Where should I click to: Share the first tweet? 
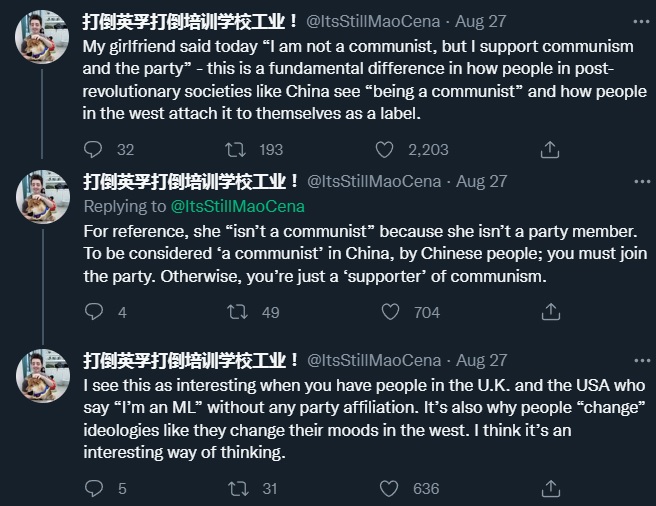(x=549, y=150)
